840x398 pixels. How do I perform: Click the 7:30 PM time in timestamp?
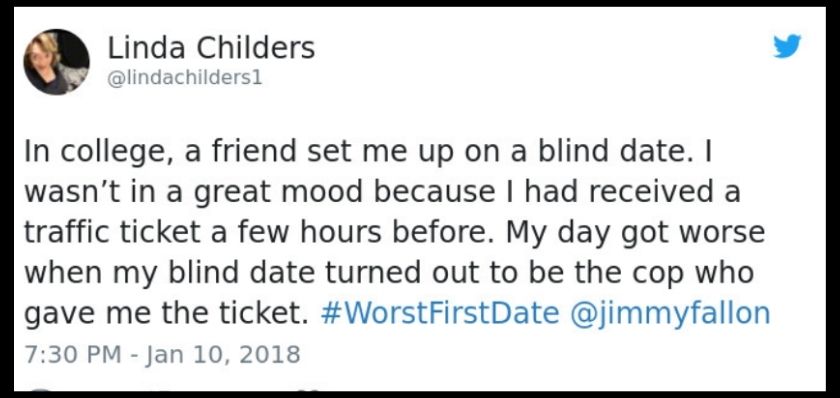pos(73,355)
